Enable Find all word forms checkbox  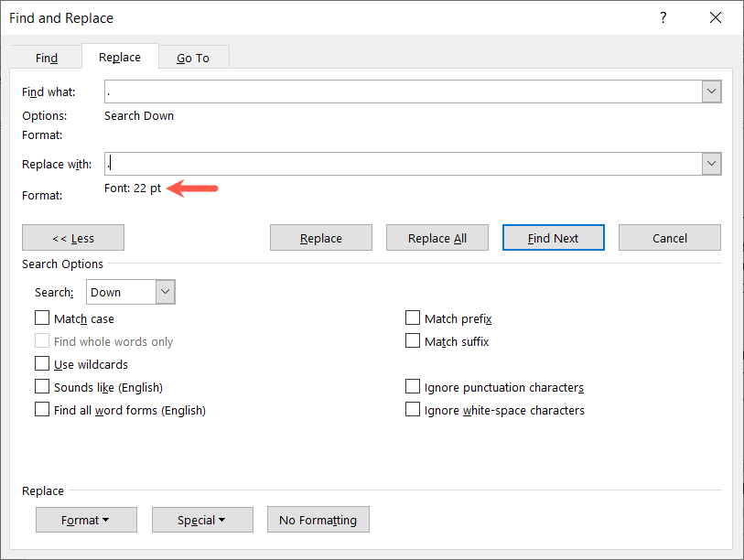pyautogui.click(x=42, y=410)
